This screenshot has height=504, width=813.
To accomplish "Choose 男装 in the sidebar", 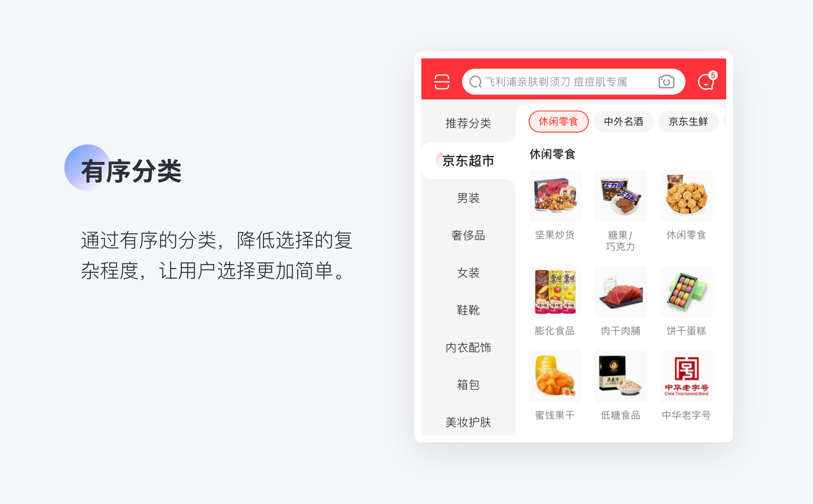I will click(468, 198).
